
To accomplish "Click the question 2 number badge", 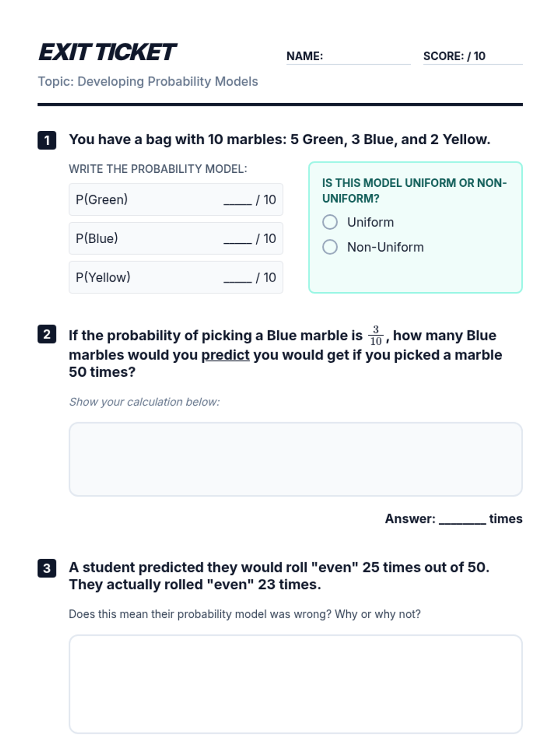I will coord(47,334).
